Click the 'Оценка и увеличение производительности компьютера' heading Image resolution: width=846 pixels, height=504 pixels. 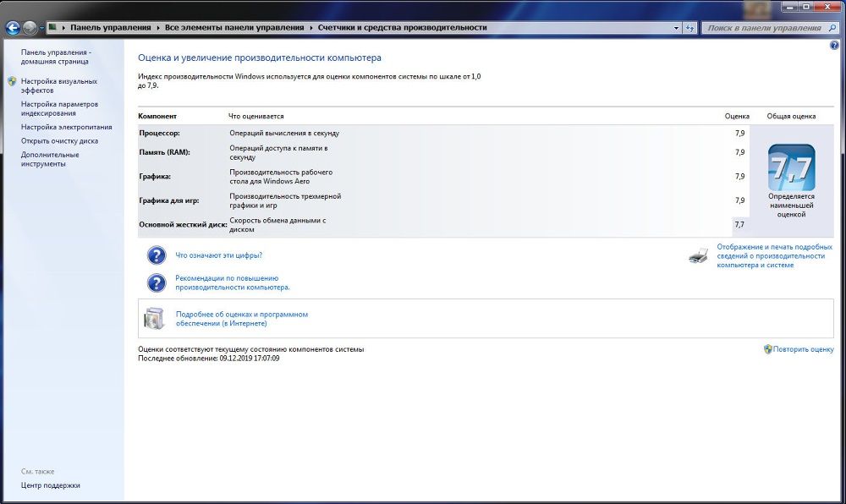pyautogui.click(x=260, y=58)
